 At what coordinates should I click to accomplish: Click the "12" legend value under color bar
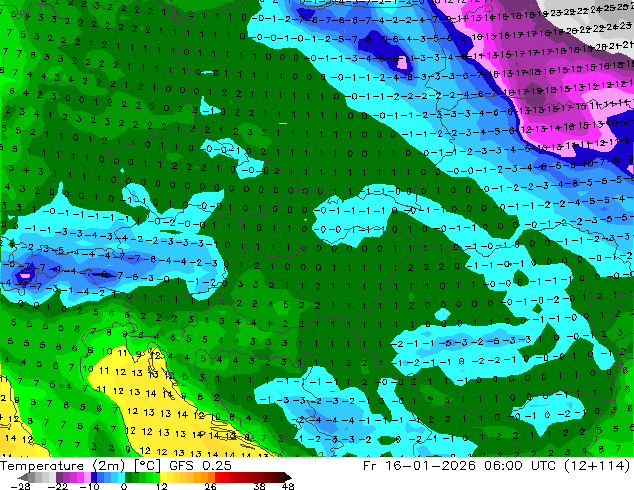[162, 486]
